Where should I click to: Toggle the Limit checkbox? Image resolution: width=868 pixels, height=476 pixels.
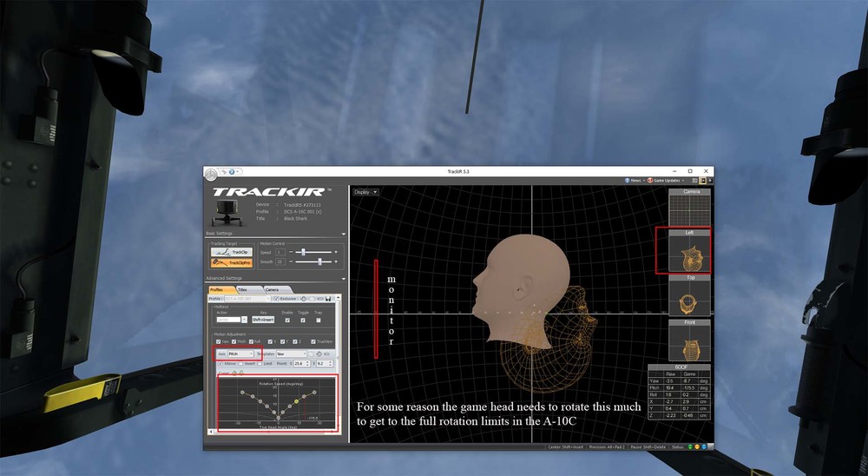click(260, 363)
